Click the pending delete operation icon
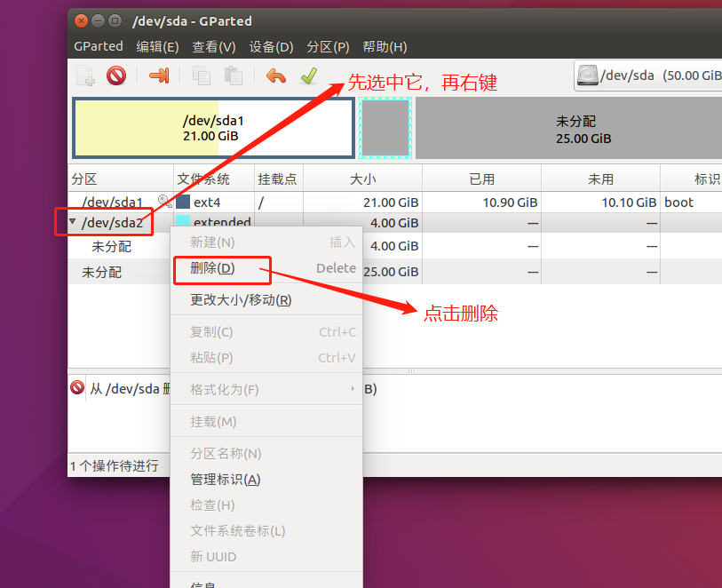This screenshot has width=722, height=588. click(x=77, y=387)
